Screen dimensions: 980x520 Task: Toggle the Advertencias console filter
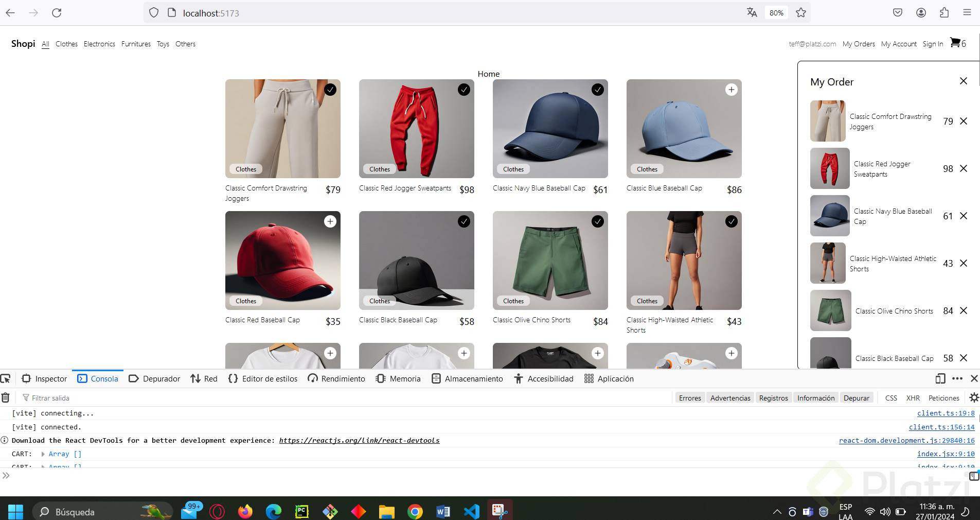pos(730,398)
